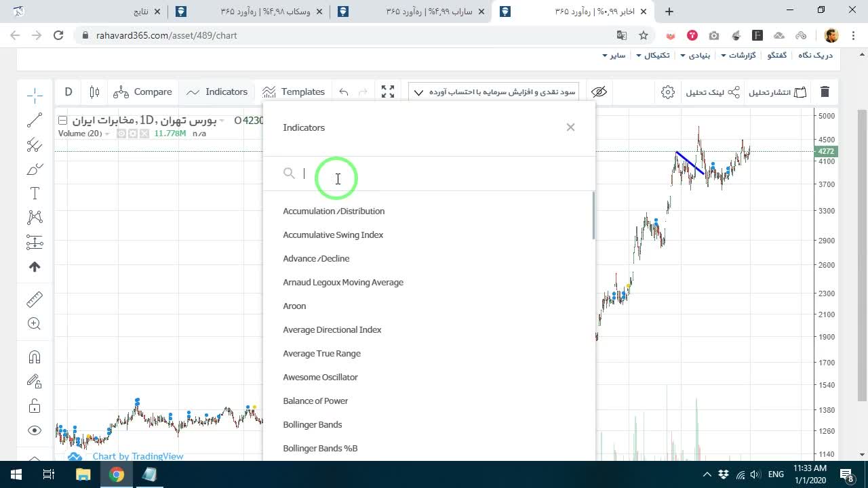Open the تکنیکال menu
Image resolution: width=868 pixels, height=488 pixels.
click(x=652, y=55)
